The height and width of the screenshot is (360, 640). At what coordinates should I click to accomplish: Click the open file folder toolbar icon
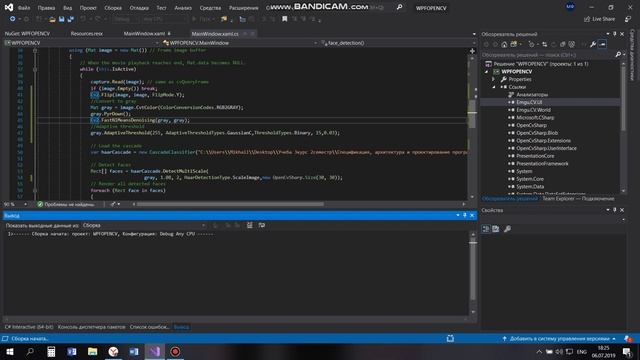tap(52, 19)
